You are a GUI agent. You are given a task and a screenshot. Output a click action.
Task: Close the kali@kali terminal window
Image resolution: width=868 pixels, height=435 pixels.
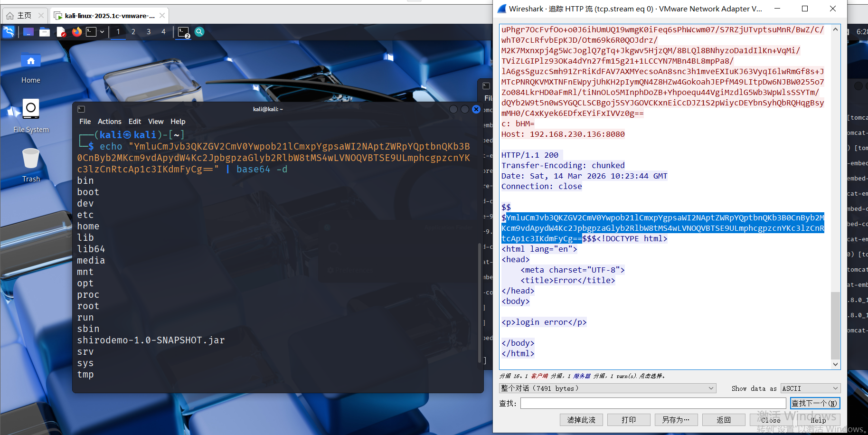click(x=476, y=109)
